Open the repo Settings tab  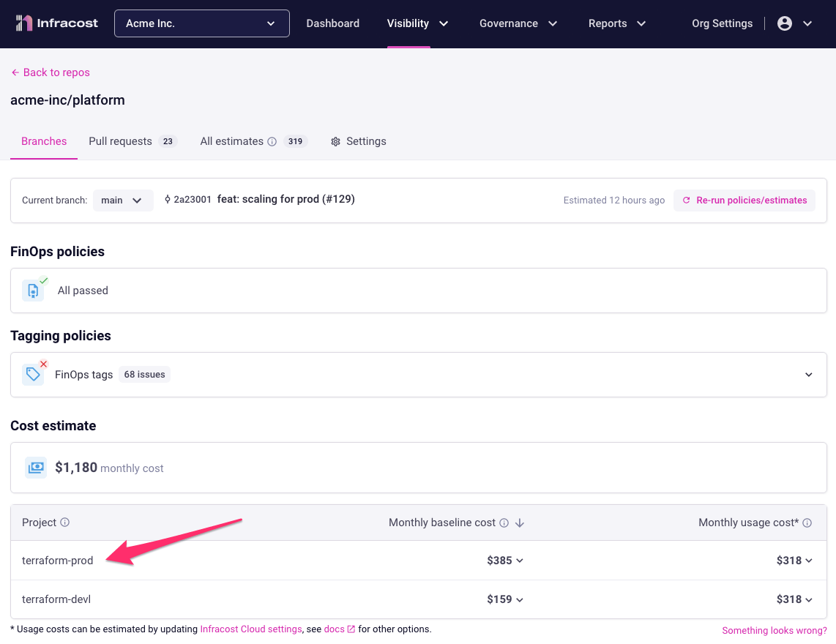[358, 141]
